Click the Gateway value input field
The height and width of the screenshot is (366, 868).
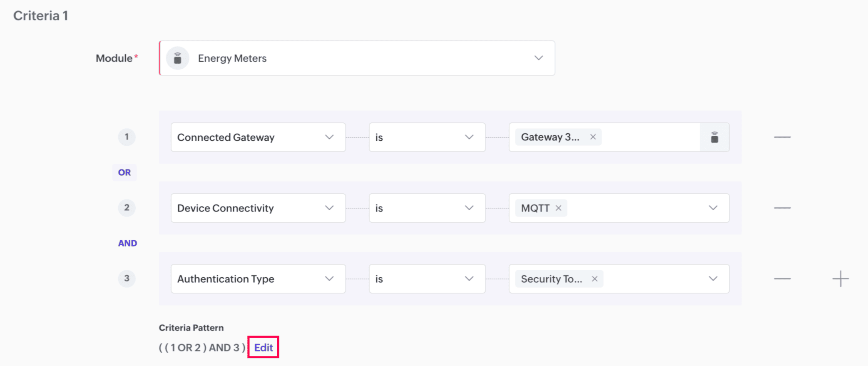[x=649, y=137]
